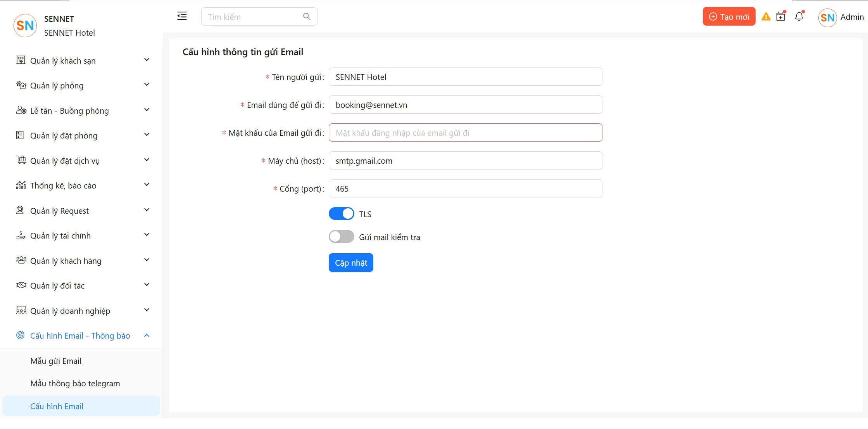Click the Cập nhật button
This screenshot has height=429, width=868.
351,263
